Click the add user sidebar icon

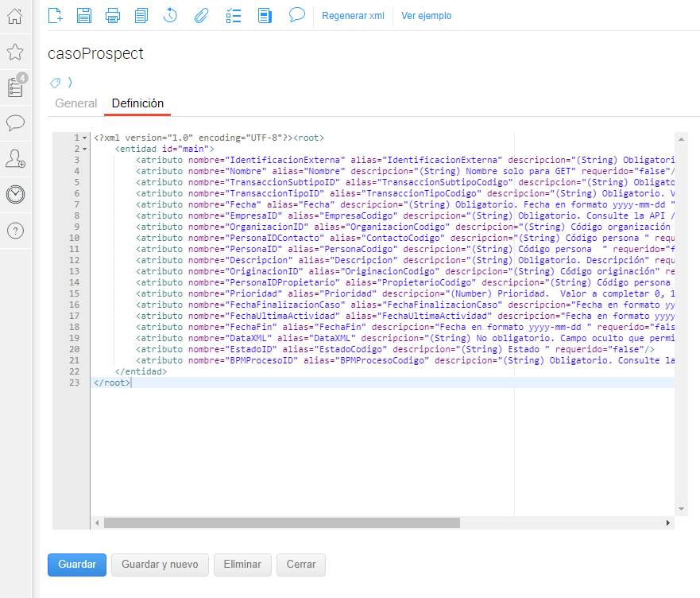(15, 158)
